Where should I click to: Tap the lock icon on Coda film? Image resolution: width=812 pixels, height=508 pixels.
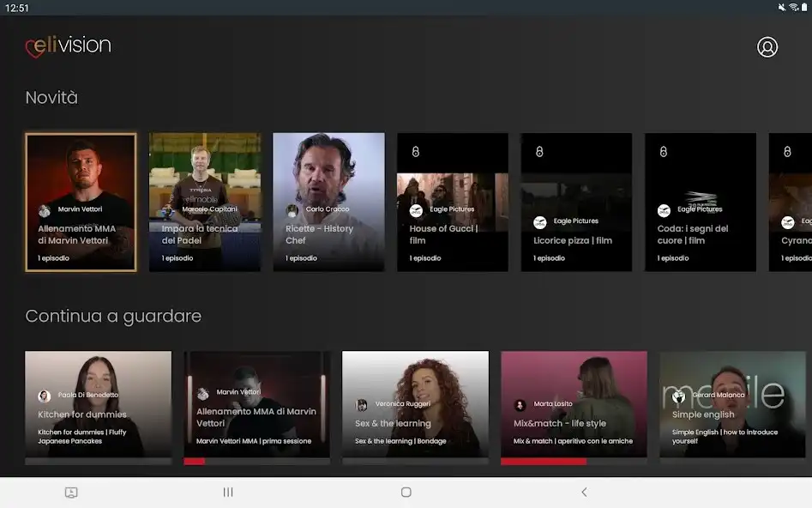tap(663, 152)
